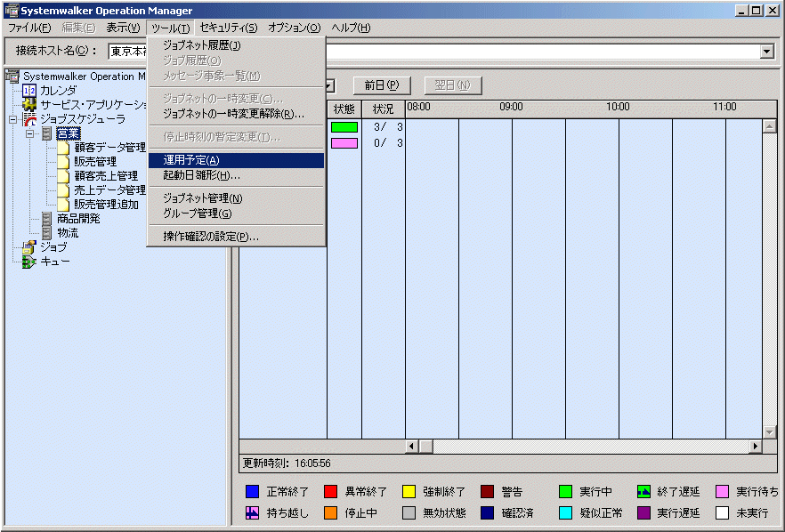Screen dimensions: 785x532
Task: Click the 営業 group icon
Action: click(46, 133)
